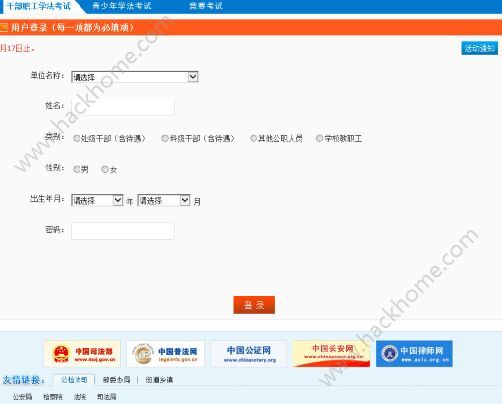Switch to the 竞赛考试 tab
Viewport: 502px width, 404px height.
click(206, 6)
